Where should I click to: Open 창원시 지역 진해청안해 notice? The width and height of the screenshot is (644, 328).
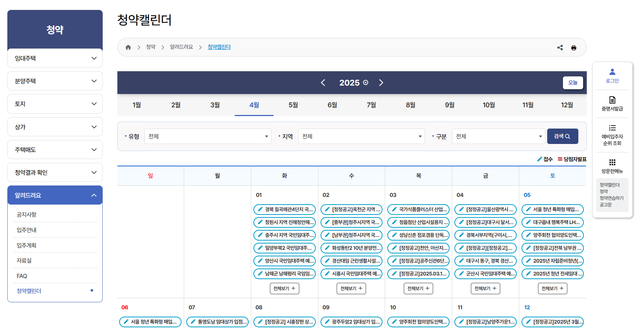(x=285, y=222)
